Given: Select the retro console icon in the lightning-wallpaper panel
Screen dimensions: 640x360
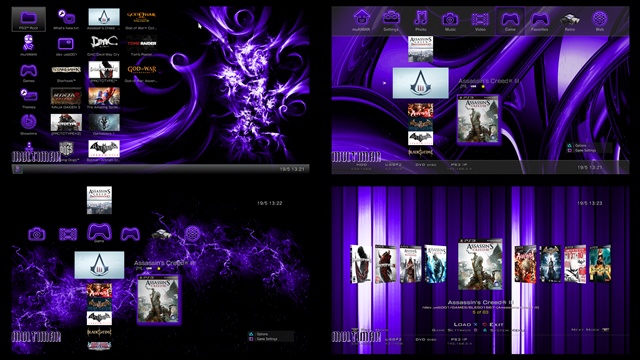Looking at the screenshot, I should (161, 234).
